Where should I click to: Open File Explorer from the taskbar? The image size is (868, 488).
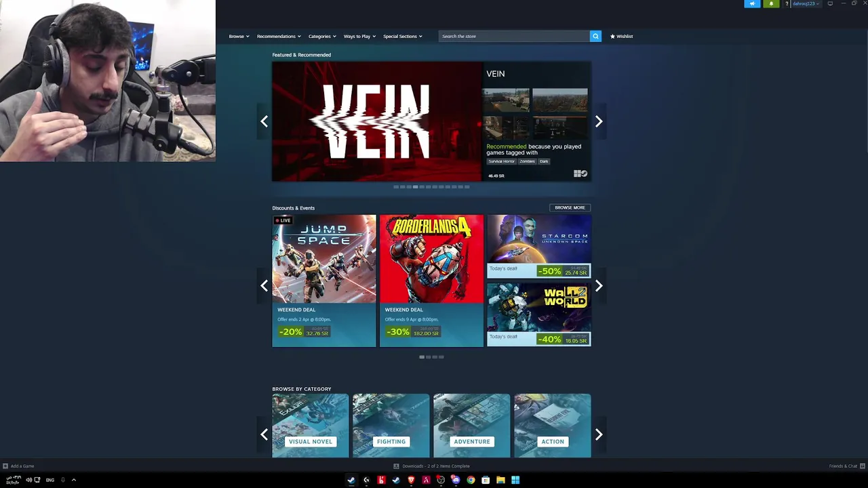(500, 480)
